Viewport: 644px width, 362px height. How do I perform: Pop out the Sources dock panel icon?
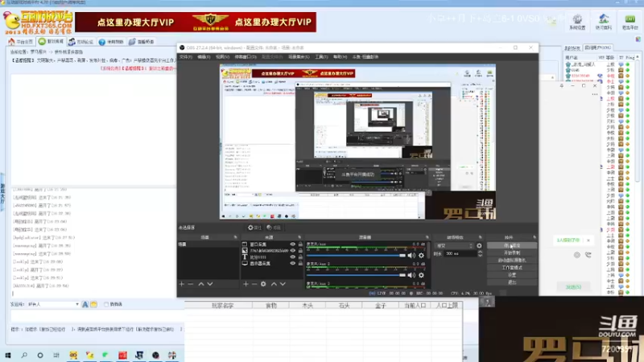point(299,237)
